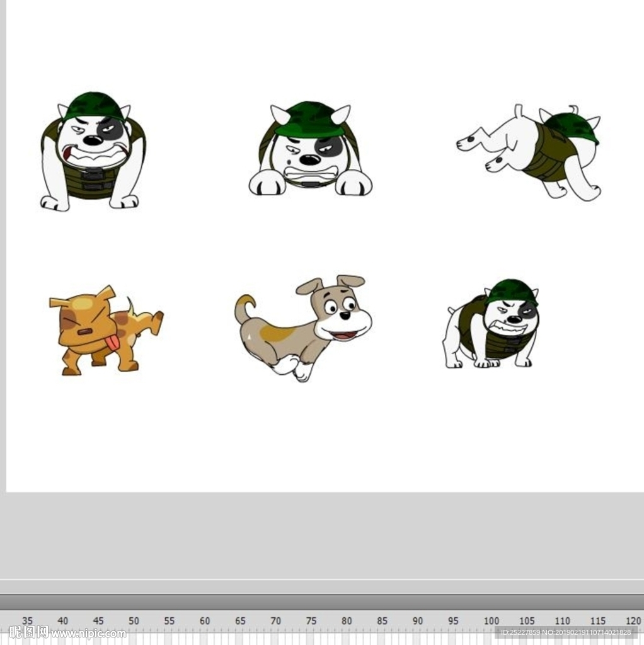Click the gray pasteboard below the stage

click(x=322, y=535)
